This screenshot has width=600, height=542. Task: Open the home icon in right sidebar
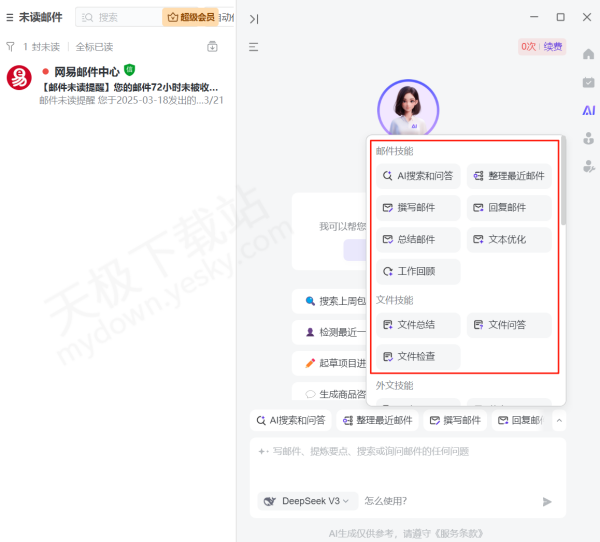(x=589, y=54)
